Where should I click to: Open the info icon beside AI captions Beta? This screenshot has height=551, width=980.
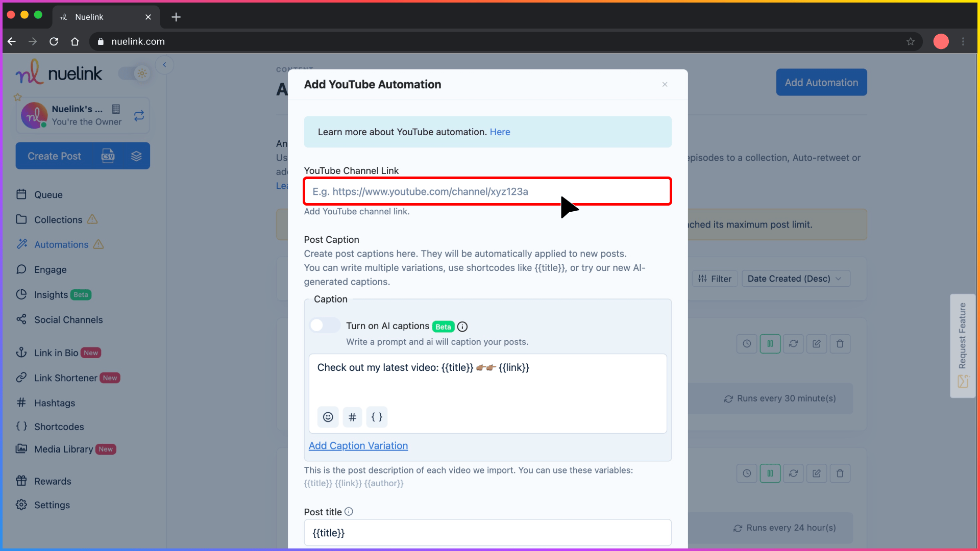462,327
